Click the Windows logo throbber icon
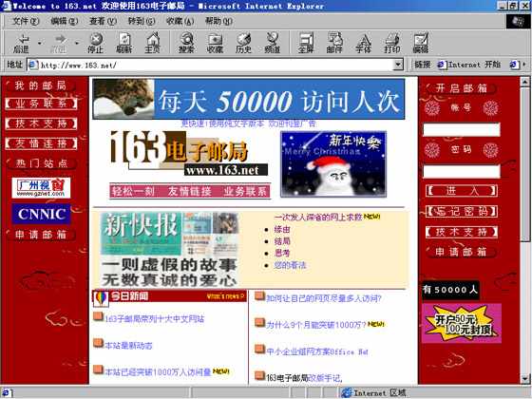Viewport: 532px width, 399px height. coord(518,21)
